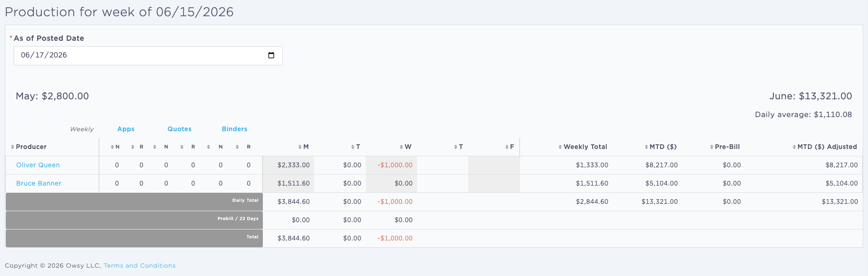Open producer Oliver Queen

point(38,165)
